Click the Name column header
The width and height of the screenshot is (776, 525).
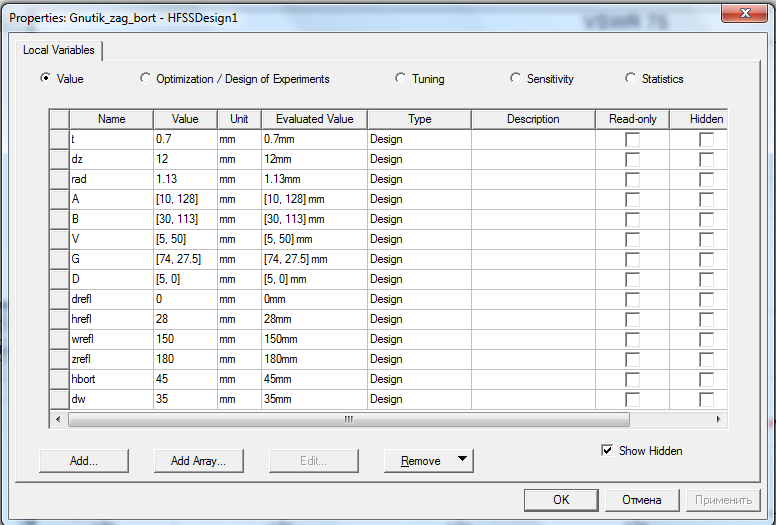tap(111, 119)
